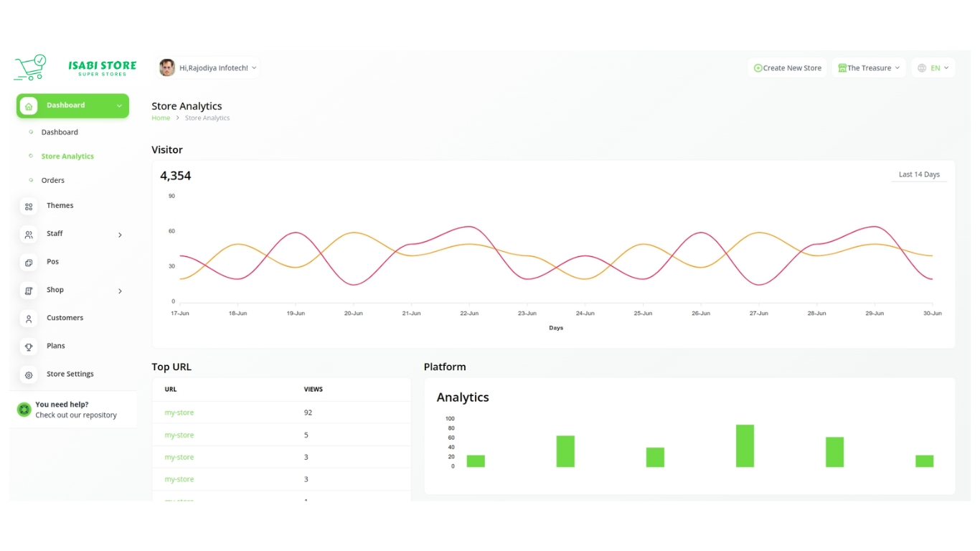Expand the Shop submenu arrow
This screenshot has width=980, height=551.
tap(120, 291)
